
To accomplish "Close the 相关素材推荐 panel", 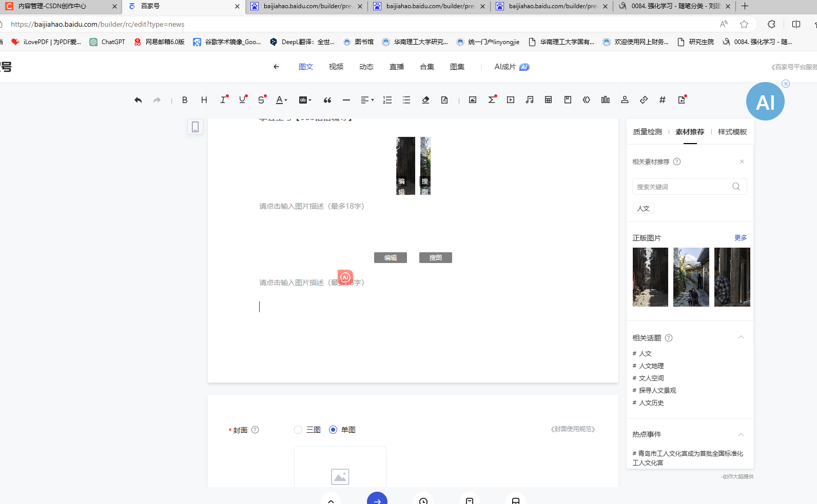I will pyautogui.click(x=742, y=162).
